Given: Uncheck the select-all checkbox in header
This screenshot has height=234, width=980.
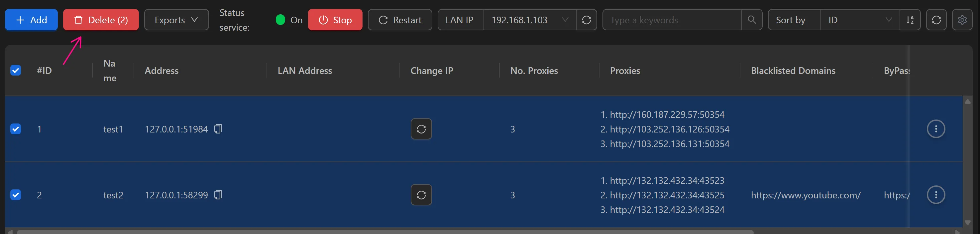Looking at the screenshot, I should pos(16,70).
